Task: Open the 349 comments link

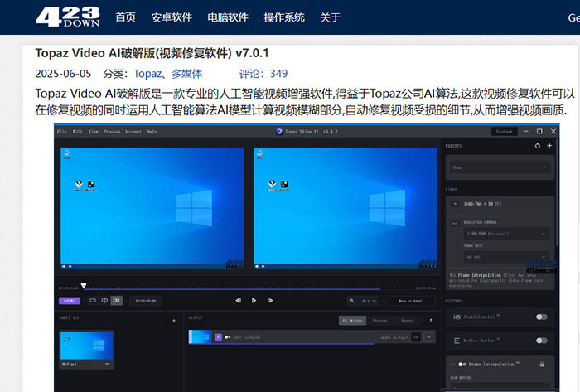Action: [278, 74]
